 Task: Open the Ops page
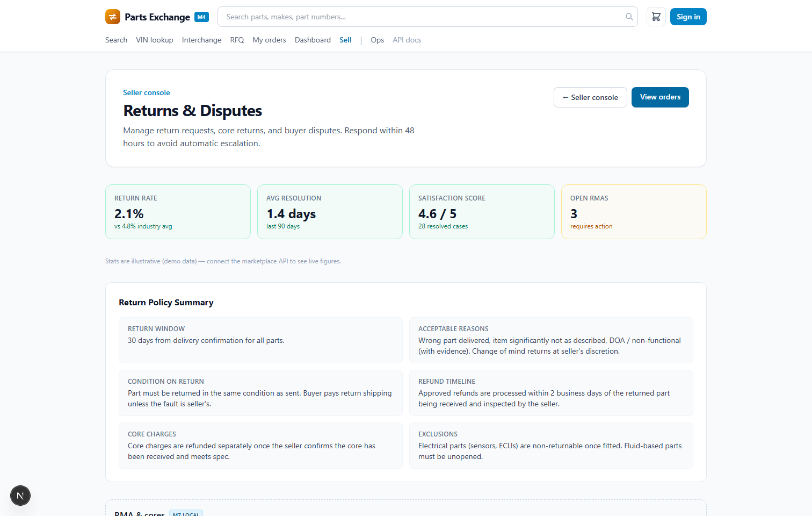coord(378,40)
